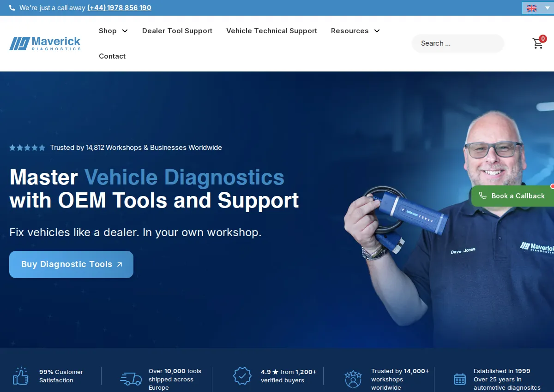Click 'Established in 1999' text

coord(502,371)
